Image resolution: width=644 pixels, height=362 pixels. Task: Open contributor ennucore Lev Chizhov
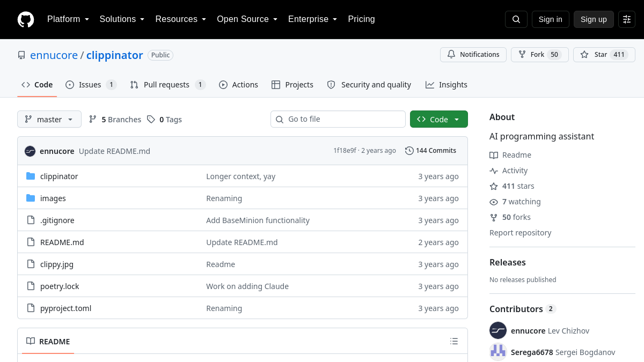click(x=550, y=331)
